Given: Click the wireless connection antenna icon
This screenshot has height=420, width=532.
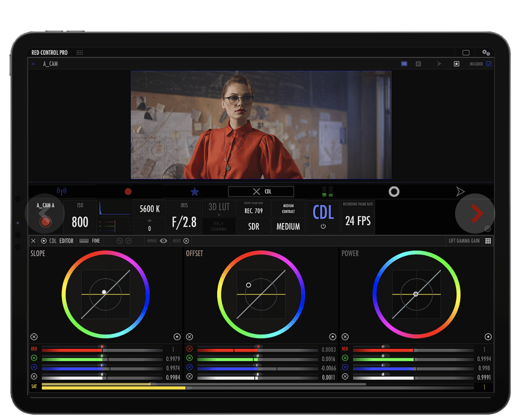Looking at the screenshot, I should click(61, 191).
